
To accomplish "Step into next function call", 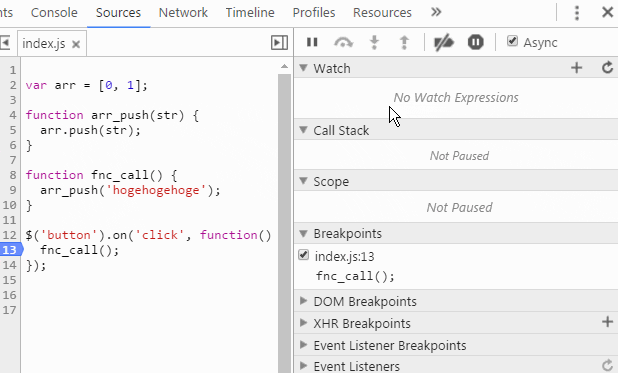I will (x=374, y=42).
